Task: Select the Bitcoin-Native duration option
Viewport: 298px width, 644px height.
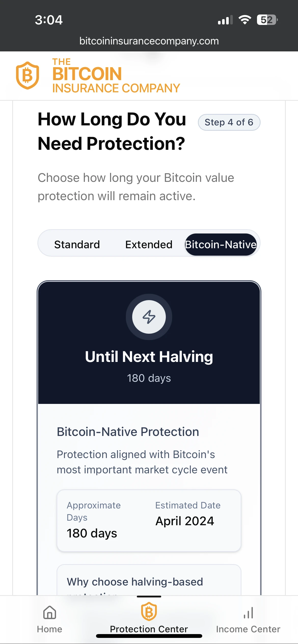Action: click(x=221, y=244)
